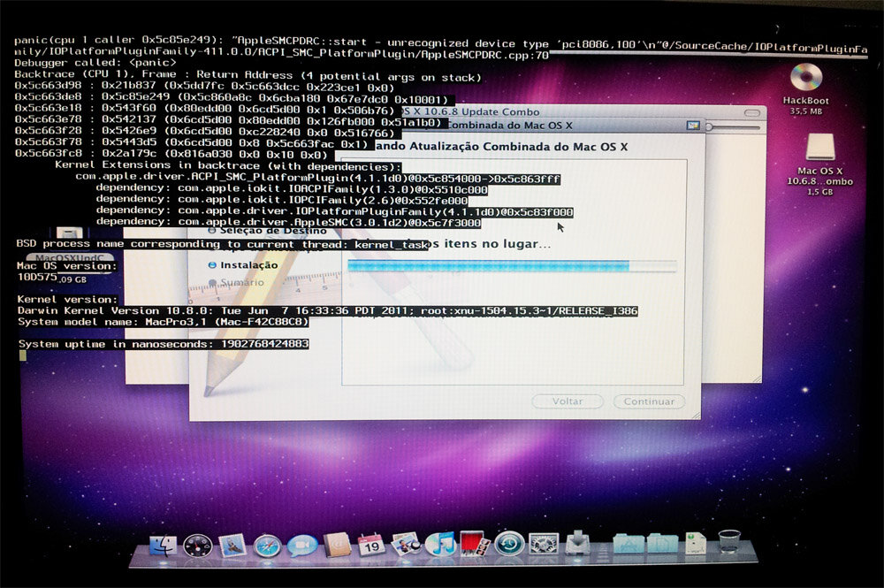The height and width of the screenshot is (588, 884).
Task: Open iChat from the dock
Action: pyautogui.click(x=302, y=545)
